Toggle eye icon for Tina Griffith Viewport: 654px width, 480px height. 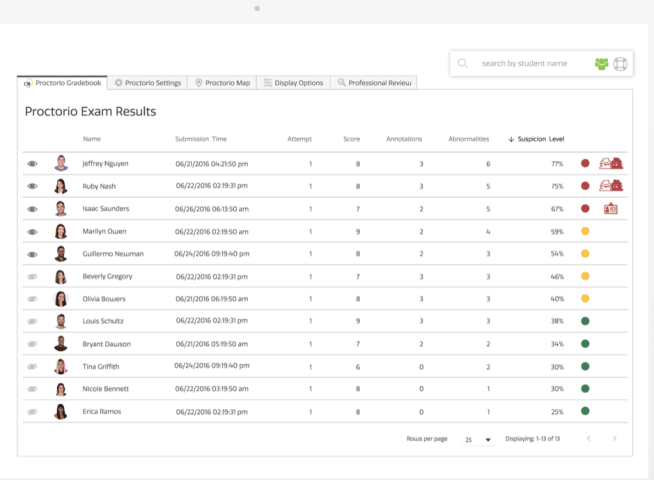tap(32, 367)
